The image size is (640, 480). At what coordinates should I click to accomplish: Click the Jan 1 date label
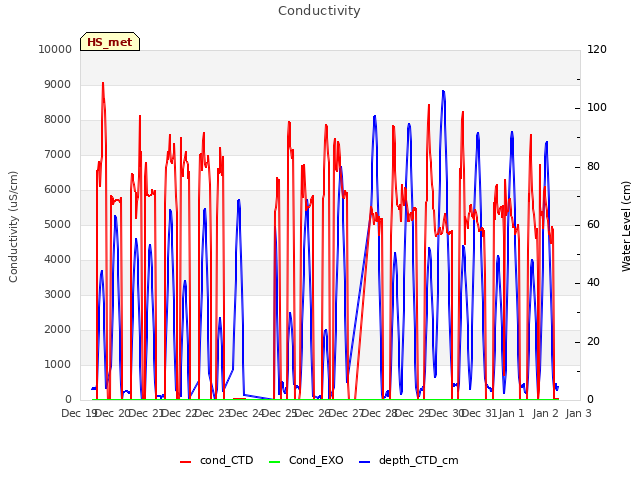(512, 413)
